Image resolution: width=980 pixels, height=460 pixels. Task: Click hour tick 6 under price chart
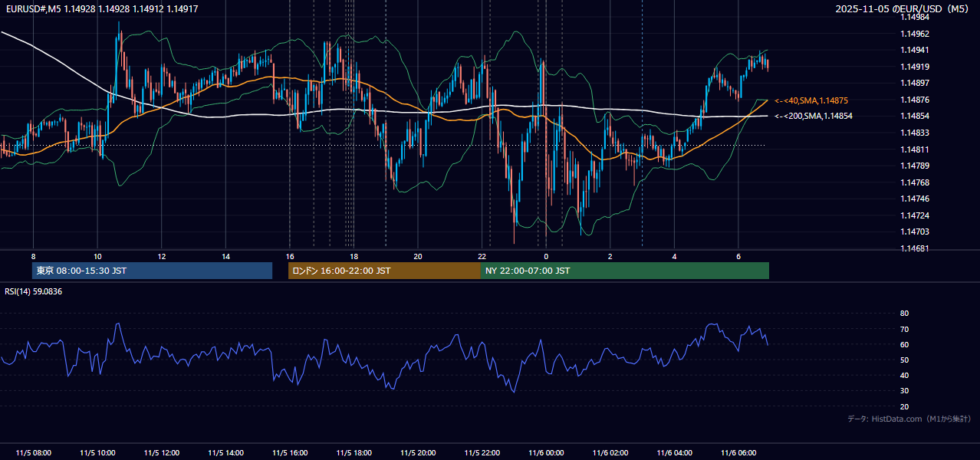[738, 256]
